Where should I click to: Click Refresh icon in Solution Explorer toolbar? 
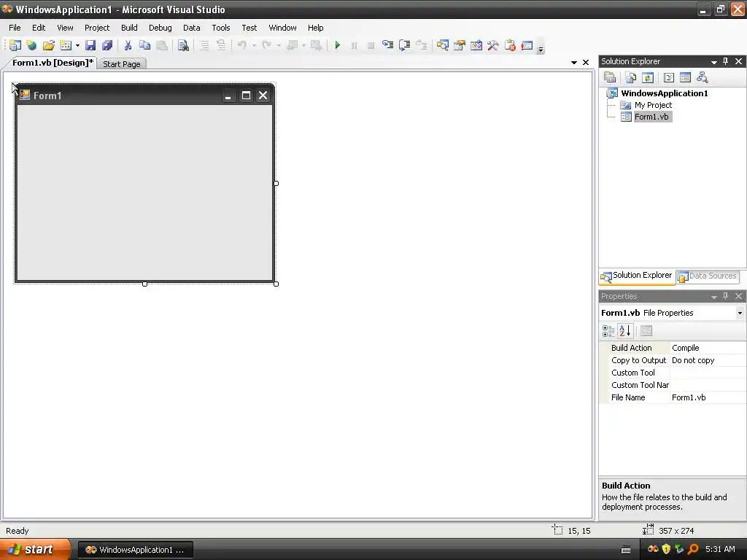coord(648,77)
